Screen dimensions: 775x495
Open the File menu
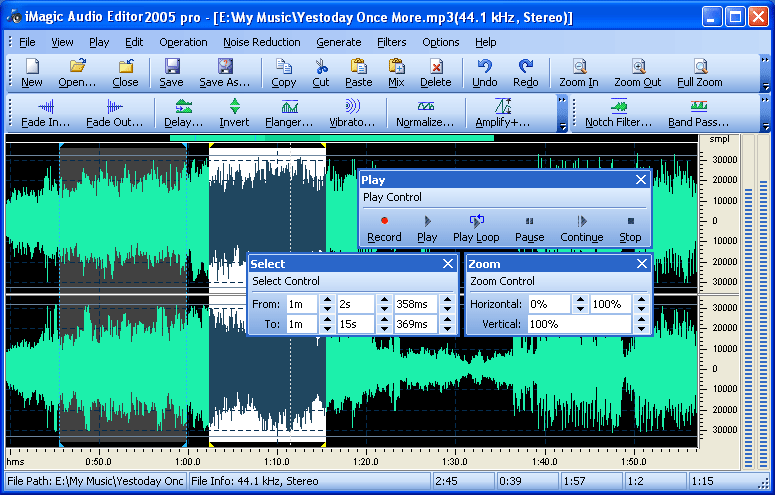27,43
